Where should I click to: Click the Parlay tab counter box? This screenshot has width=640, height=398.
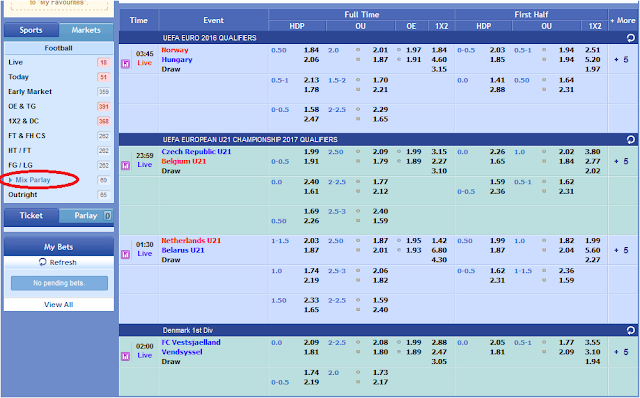point(107,216)
